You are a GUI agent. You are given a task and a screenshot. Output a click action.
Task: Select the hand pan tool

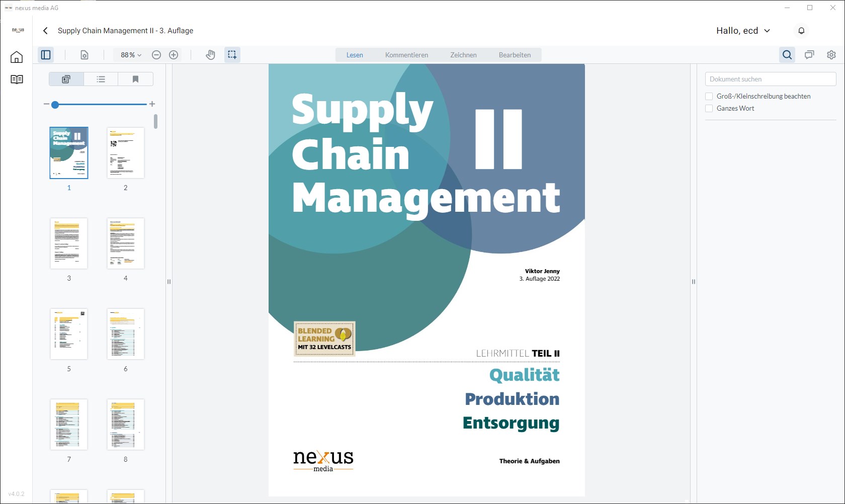point(210,55)
